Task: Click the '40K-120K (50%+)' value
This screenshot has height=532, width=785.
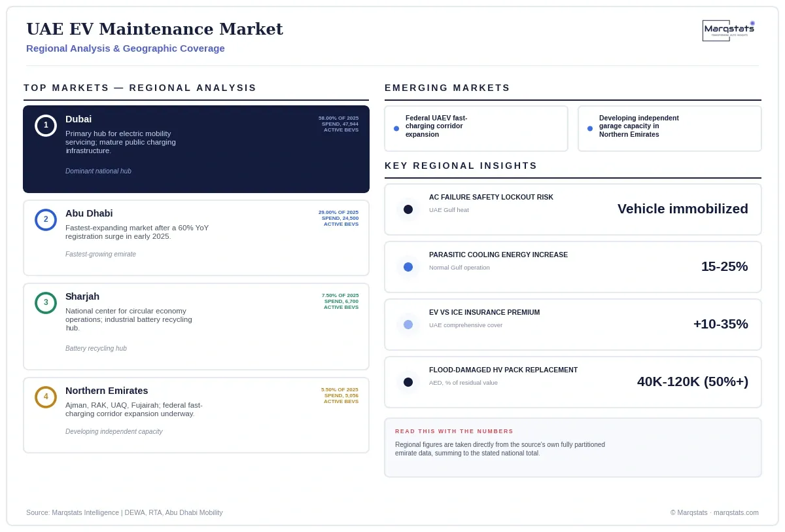Action: tap(693, 381)
